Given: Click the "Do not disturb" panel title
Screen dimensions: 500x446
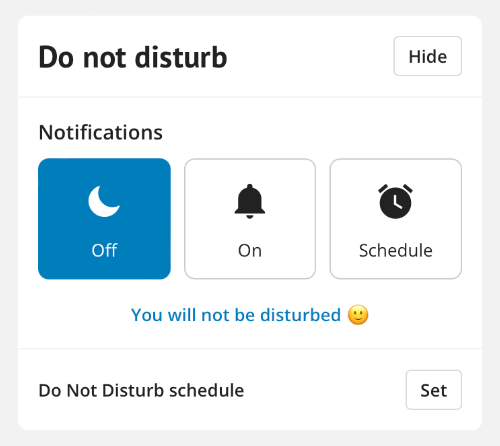Looking at the screenshot, I should [133, 57].
